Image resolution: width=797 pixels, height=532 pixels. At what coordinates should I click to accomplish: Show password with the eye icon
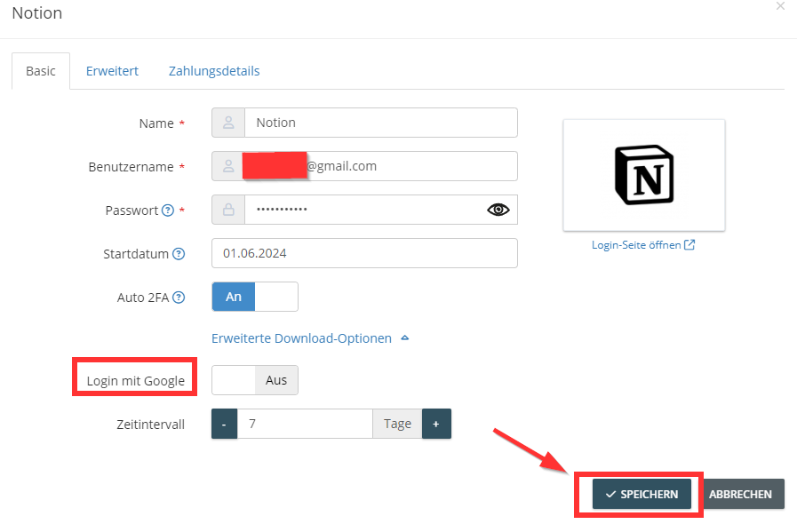click(498, 210)
